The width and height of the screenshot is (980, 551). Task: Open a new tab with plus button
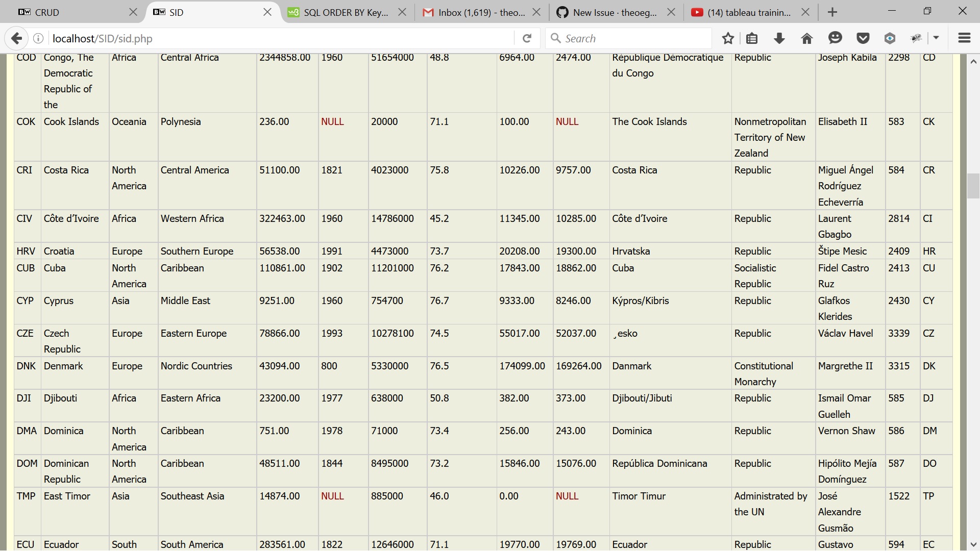832,12
